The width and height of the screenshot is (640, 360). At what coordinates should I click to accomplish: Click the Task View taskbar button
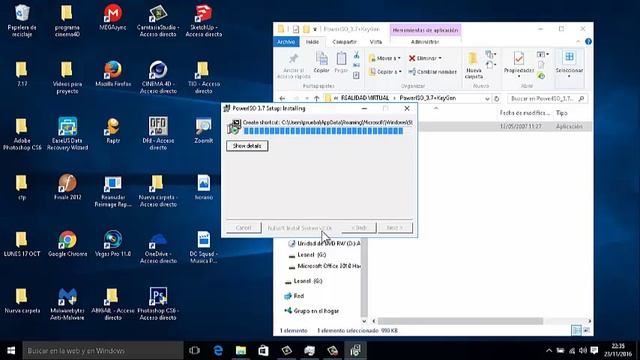click(x=195, y=350)
